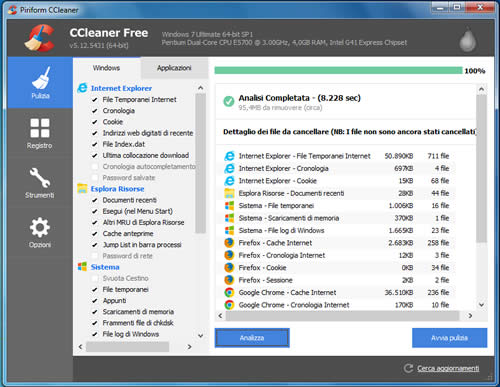The width and height of the screenshot is (500, 387).
Task: Click the green analysis progress bar
Action: 338,70
